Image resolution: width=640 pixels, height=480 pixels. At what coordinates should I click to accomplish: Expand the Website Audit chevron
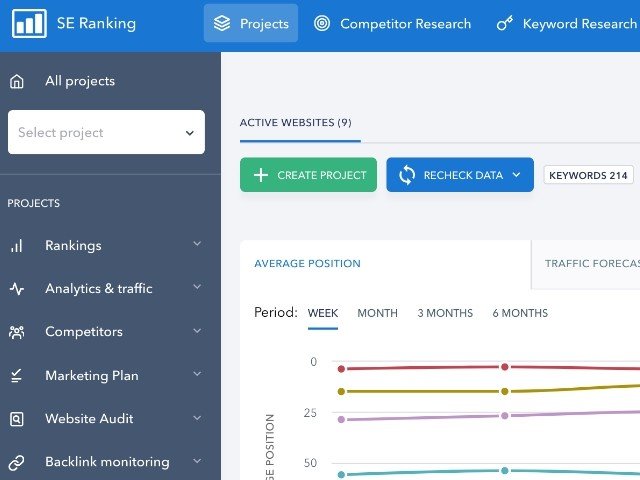(x=197, y=418)
